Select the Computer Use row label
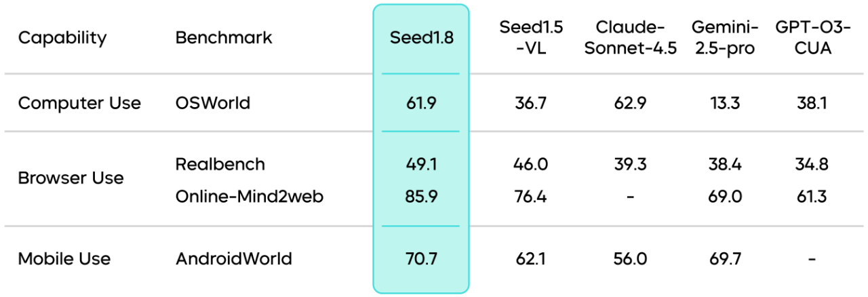The height and width of the screenshot is (297, 868). click(x=79, y=103)
